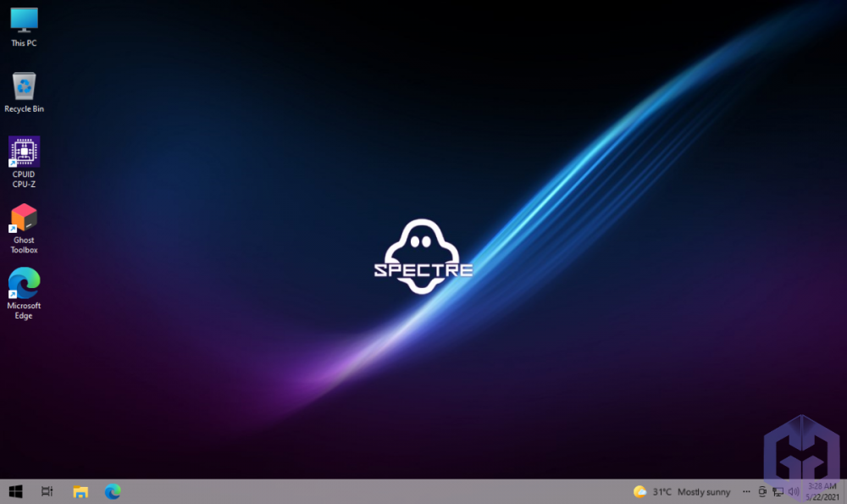Viewport: 847px width, 504px height.
Task: Click the network icon in the system tray
Action: 777,491
